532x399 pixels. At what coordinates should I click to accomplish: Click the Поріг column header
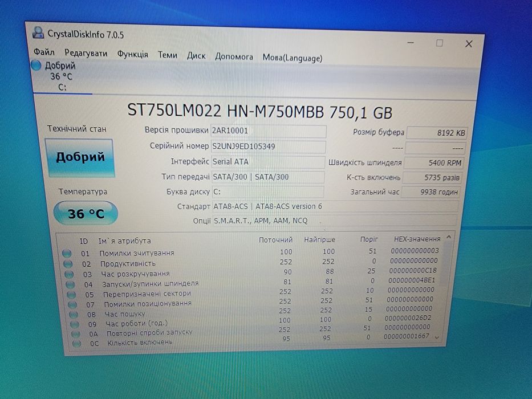pyautogui.click(x=369, y=239)
